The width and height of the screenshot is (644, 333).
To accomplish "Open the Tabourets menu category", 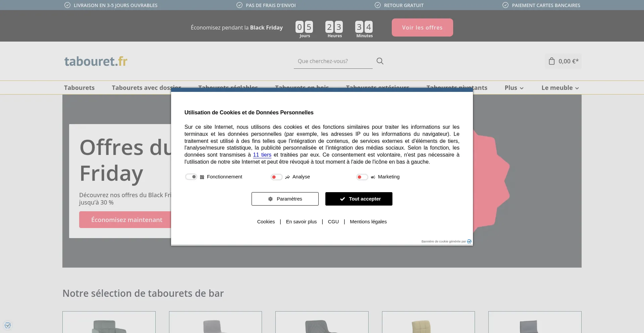I will [79, 88].
